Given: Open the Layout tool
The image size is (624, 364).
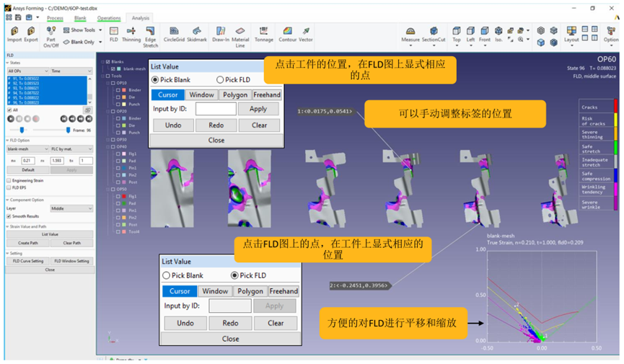Looking at the screenshot, I should coord(571,35).
